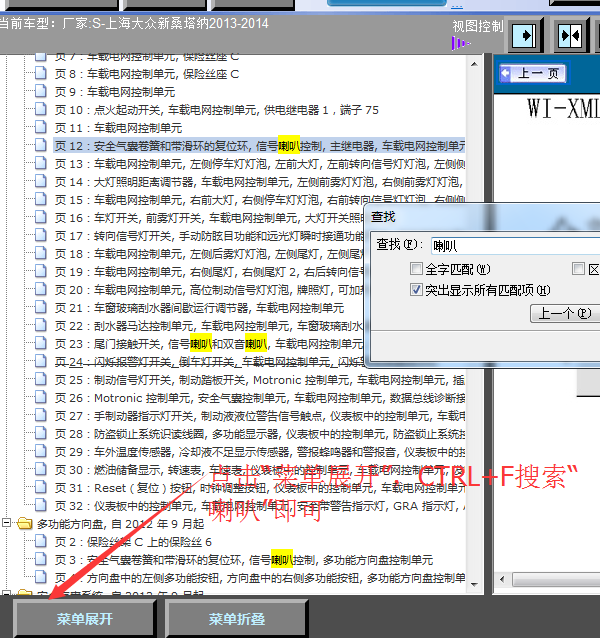Click the 菜单展开 button
Viewport: 600px width, 638px height.
click(x=85, y=619)
